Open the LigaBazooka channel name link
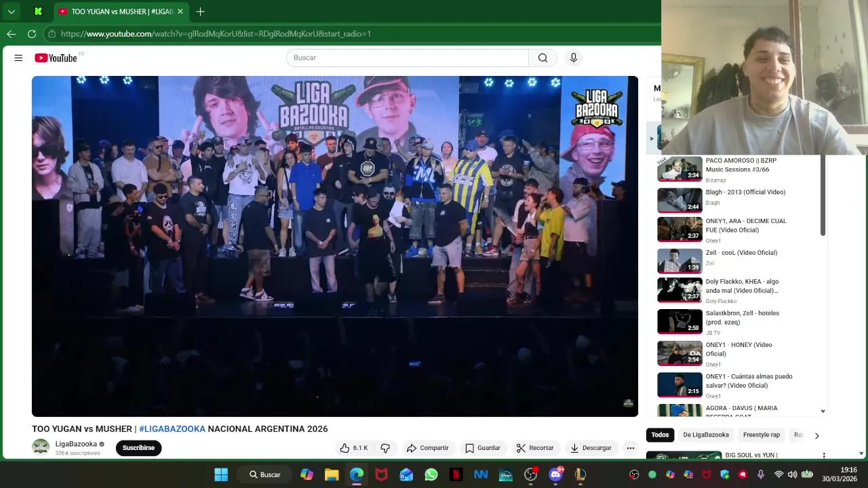868x488 pixels. pos(76,444)
